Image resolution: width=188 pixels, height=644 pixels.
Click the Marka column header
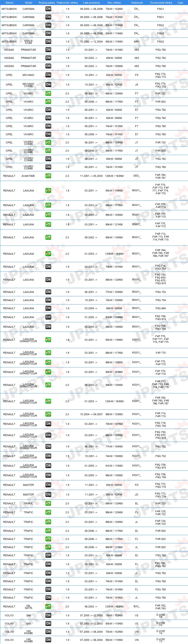click(9, 2)
